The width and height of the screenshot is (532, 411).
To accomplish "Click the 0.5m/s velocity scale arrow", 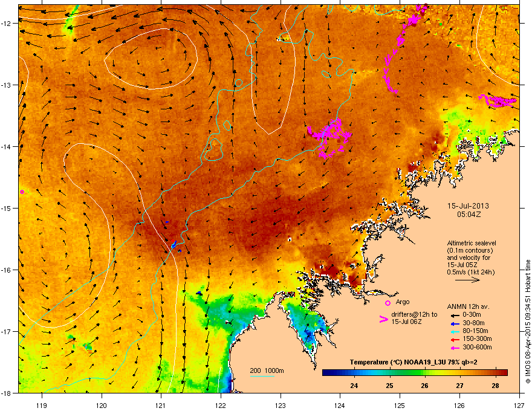I will (467, 280).
